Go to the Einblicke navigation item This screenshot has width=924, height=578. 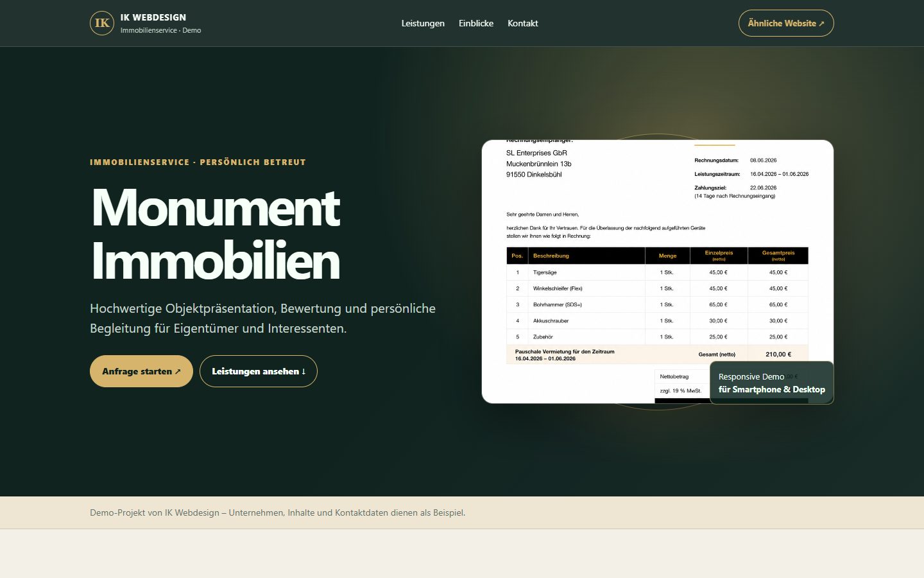pos(476,23)
